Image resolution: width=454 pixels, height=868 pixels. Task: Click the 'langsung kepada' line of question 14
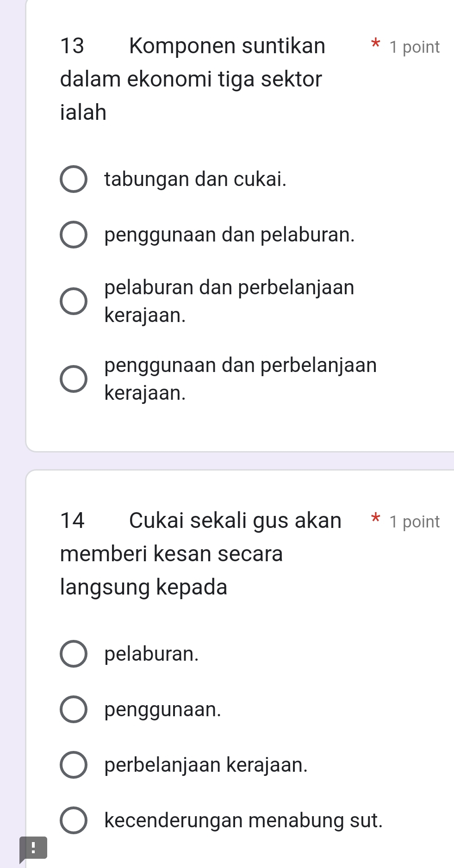[143, 587]
